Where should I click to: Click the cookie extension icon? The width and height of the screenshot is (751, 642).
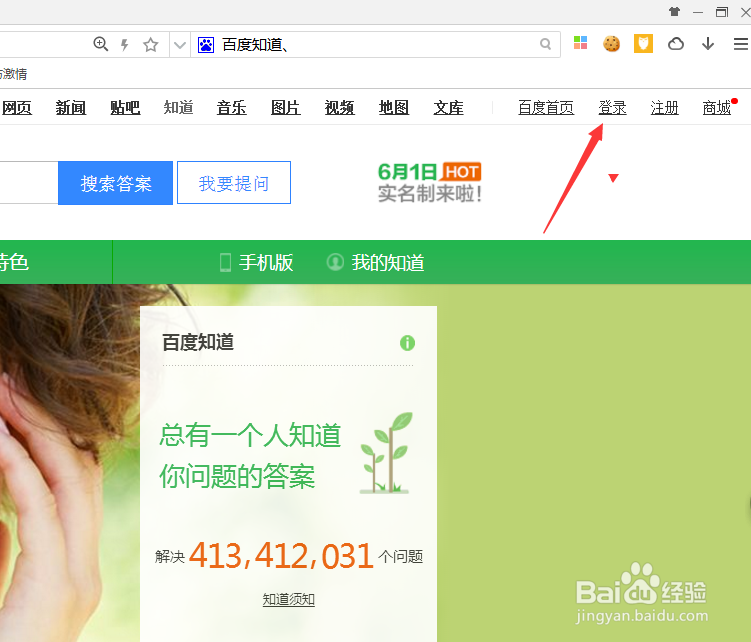[611, 44]
